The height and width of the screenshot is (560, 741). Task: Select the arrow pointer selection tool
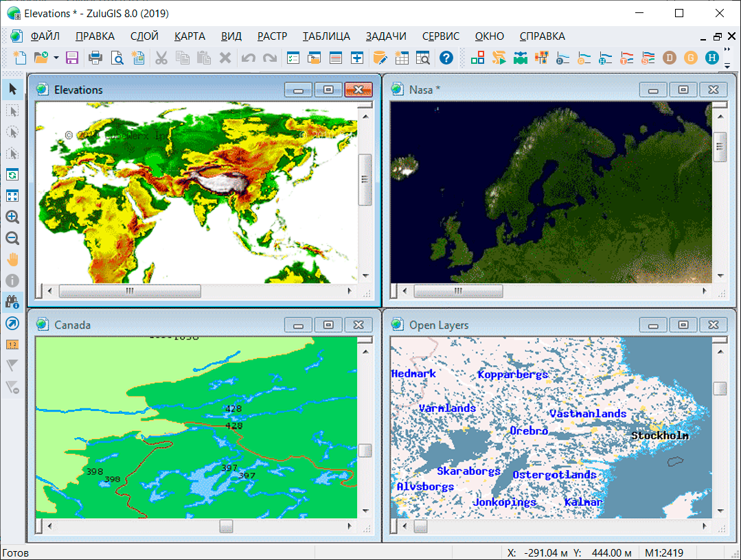(12, 89)
